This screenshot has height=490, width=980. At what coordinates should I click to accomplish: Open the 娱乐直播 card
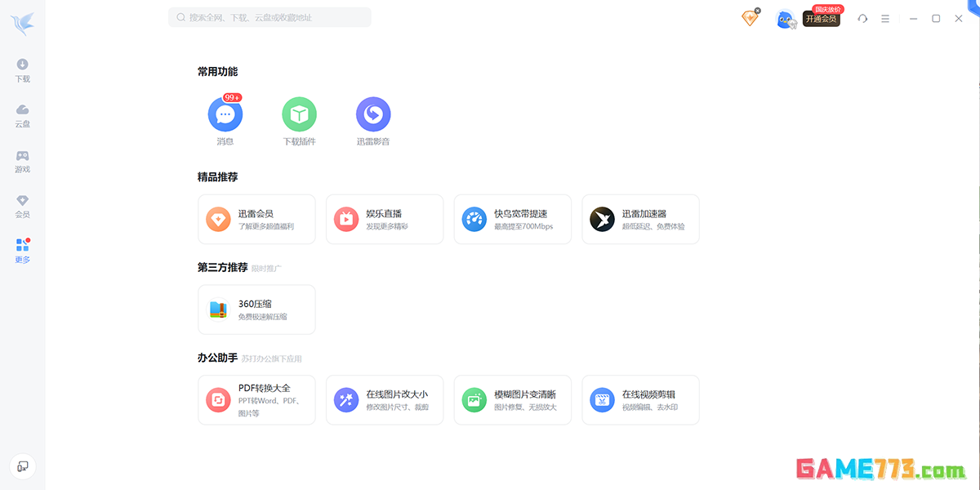385,219
